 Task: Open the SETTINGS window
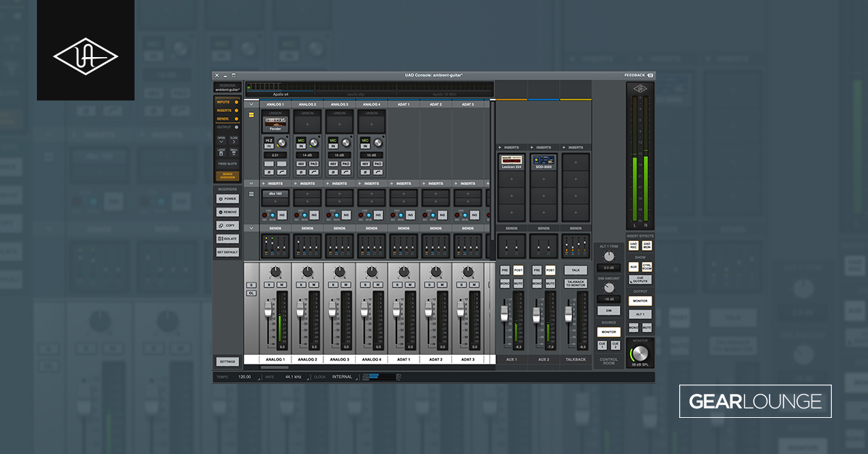click(x=226, y=361)
